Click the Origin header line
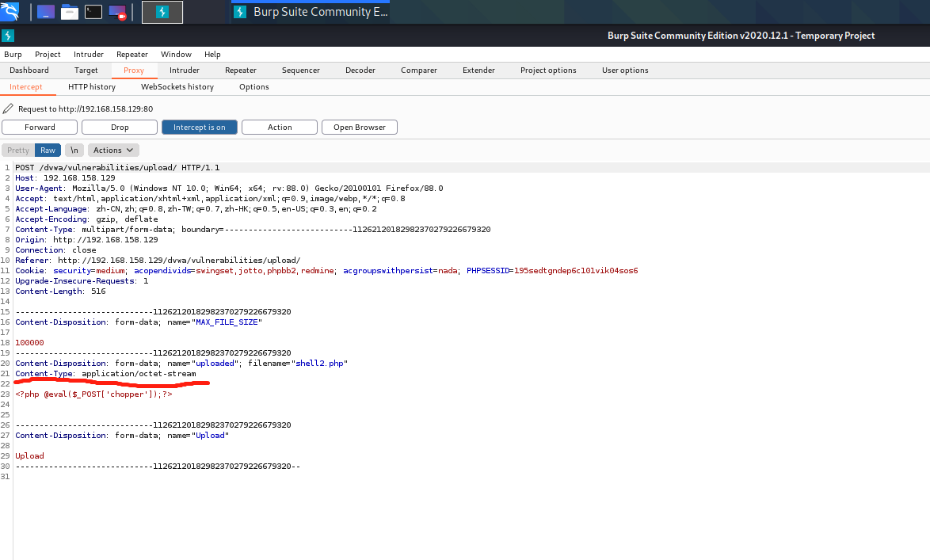Image resolution: width=930 pixels, height=560 pixels. (86, 240)
